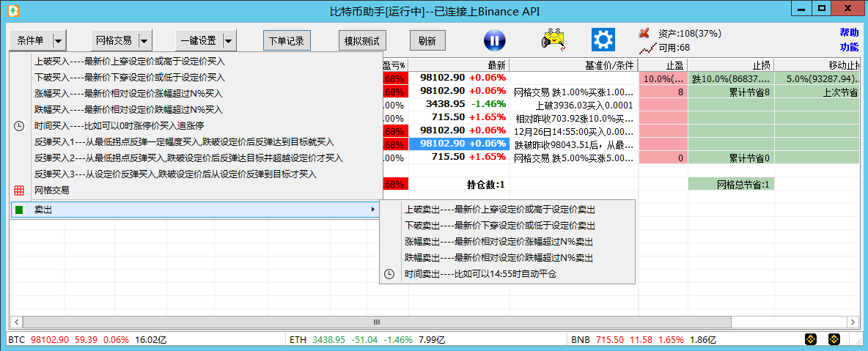
Task: Click the clock icon beside 时间买入
Action: pyautogui.click(x=20, y=125)
